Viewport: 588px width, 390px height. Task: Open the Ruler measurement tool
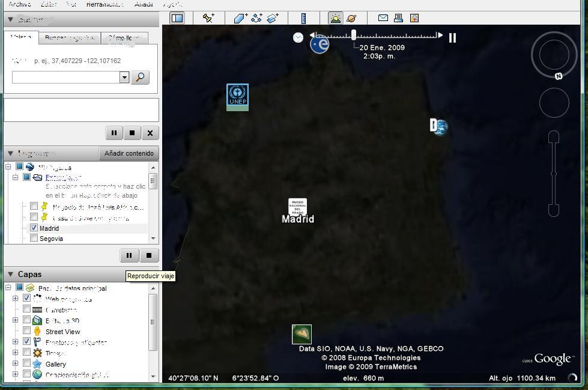[303, 17]
